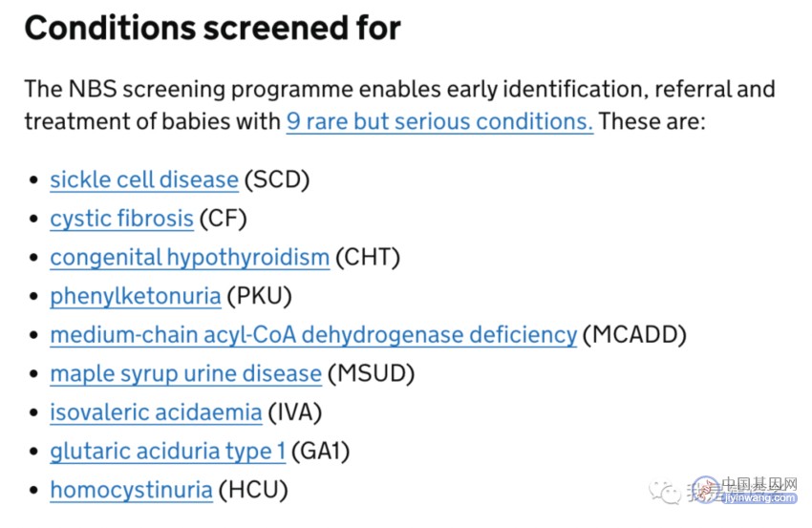Visit the maple syrup urine disease link
This screenshot has width=812, height=528.
pyautogui.click(x=185, y=373)
